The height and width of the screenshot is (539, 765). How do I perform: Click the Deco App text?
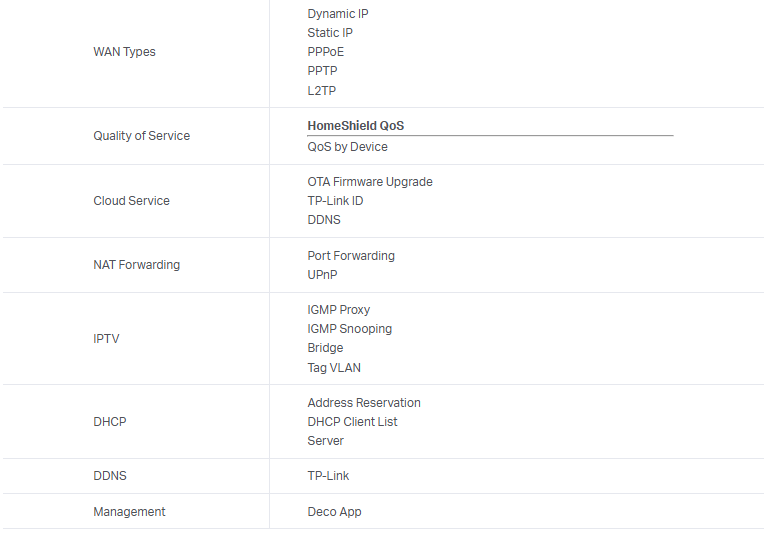tap(334, 512)
